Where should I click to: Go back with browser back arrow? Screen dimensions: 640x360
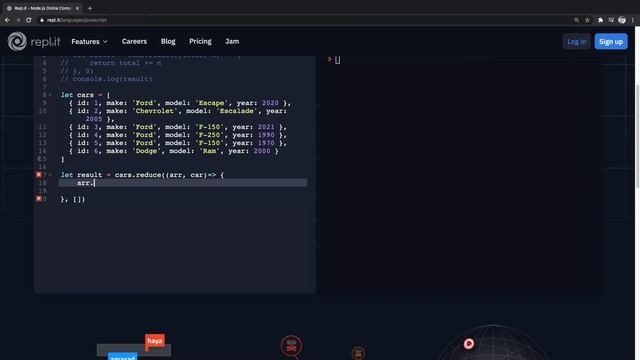coord(7,20)
